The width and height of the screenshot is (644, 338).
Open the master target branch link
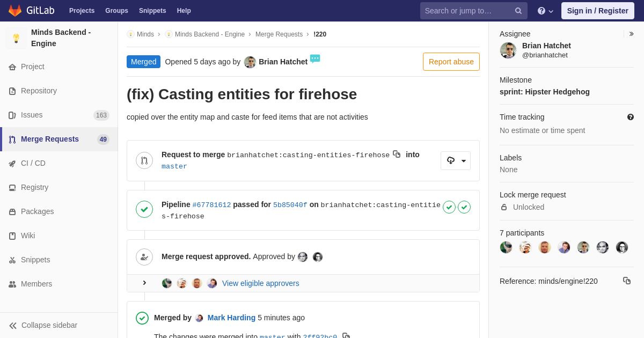(174, 166)
